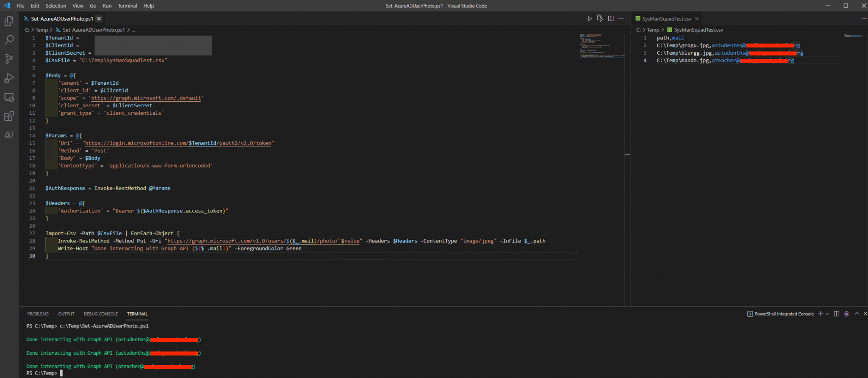Close the bottom panel
This screenshot has width=868, height=378.
(x=865, y=314)
